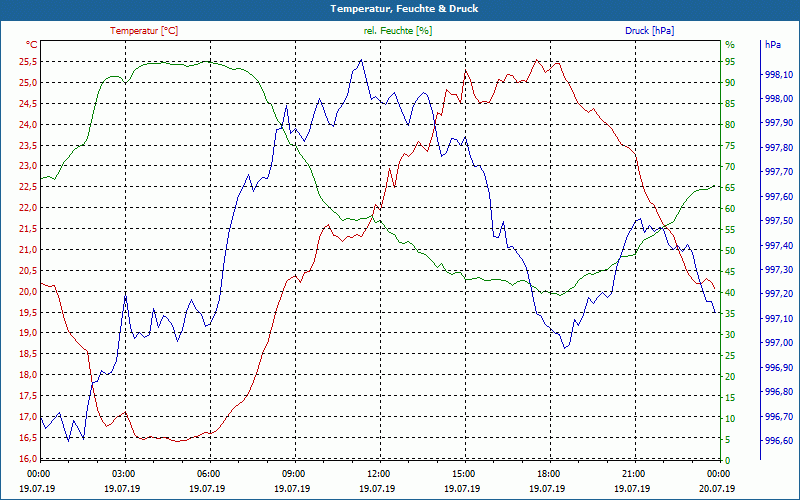Click the % unit label on humidity axis
Image resolution: width=800 pixels, height=500 pixels.
tap(730, 45)
